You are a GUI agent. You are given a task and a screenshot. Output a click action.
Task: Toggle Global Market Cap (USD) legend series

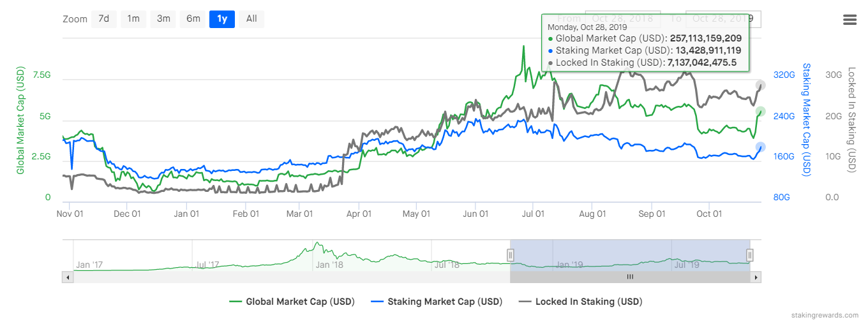click(x=292, y=302)
